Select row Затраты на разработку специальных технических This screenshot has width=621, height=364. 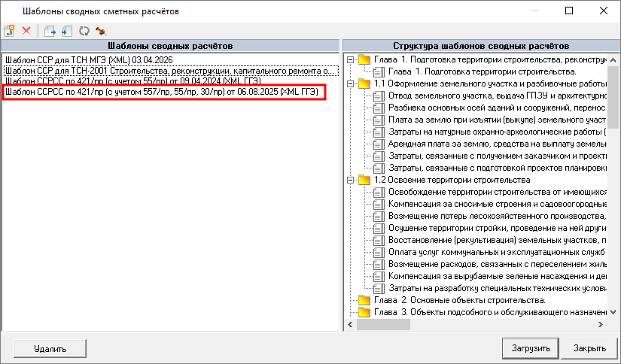pyautogui.click(x=498, y=289)
